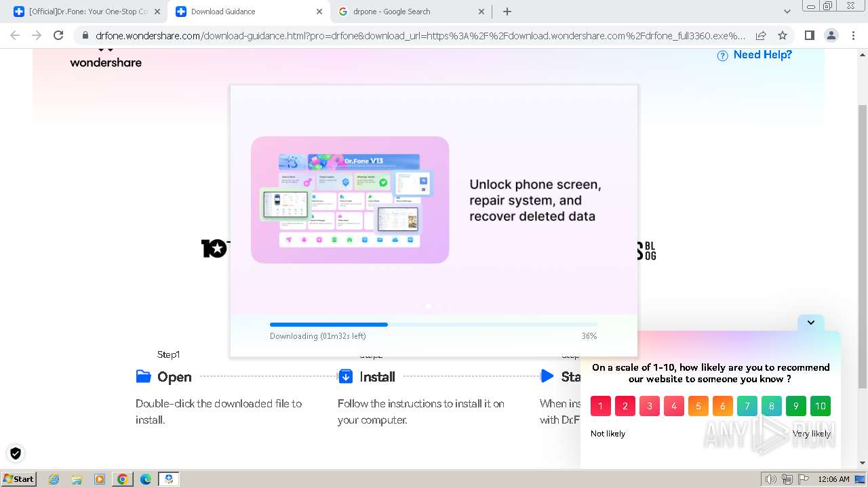The image size is (868, 488).
Task: Rate 7 on the recommendation scale
Action: tap(747, 406)
